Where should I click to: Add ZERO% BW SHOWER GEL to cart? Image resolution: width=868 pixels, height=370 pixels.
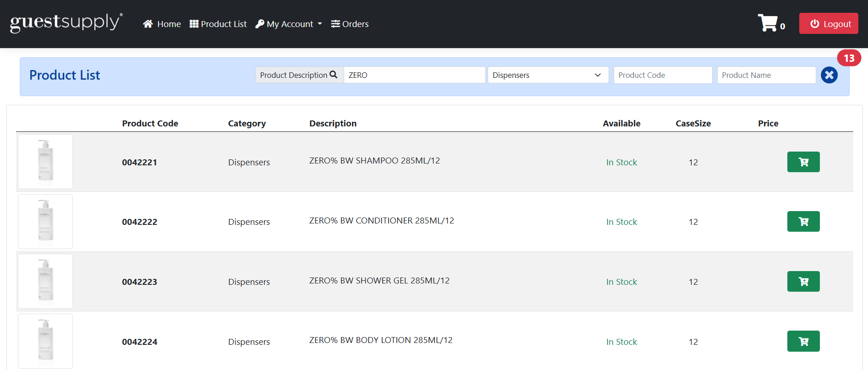point(803,282)
